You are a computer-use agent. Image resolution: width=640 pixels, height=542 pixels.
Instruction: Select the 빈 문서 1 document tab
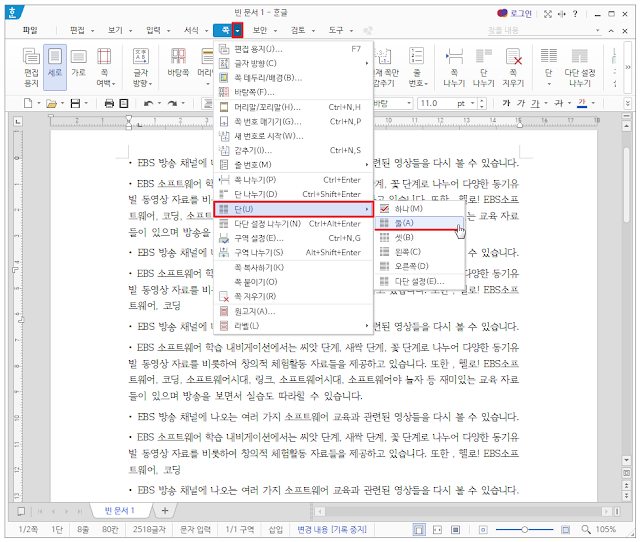(x=120, y=511)
